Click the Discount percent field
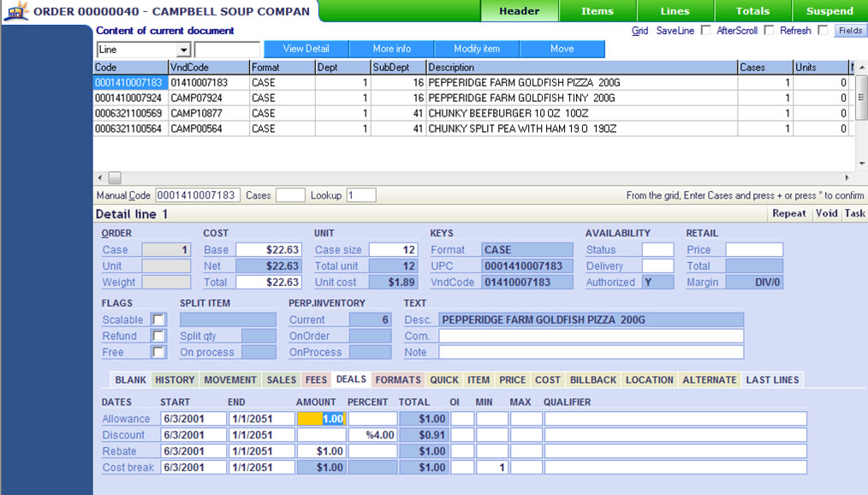The height and width of the screenshot is (495, 868). click(x=372, y=435)
